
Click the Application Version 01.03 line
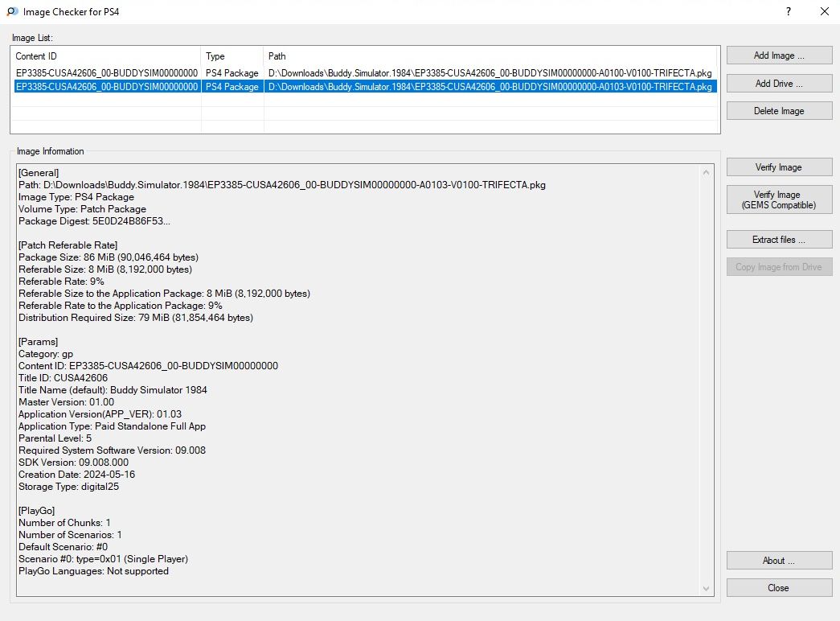click(100, 414)
